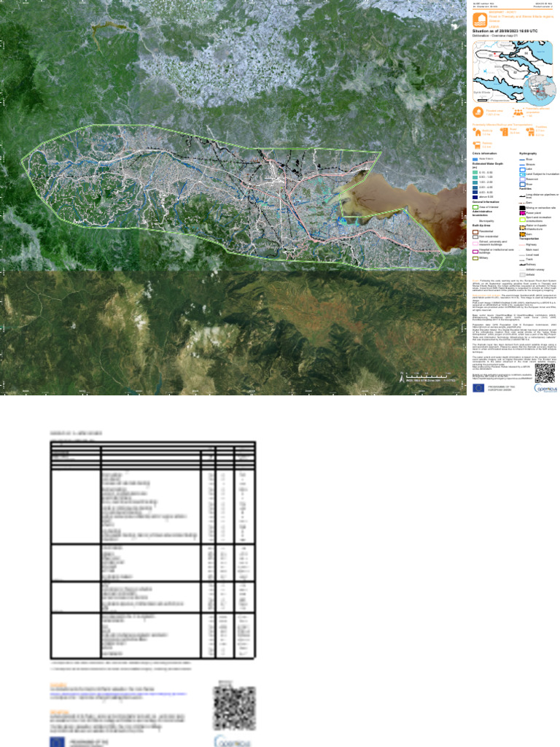The width and height of the screenshot is (560, 747).
Task: Click the lime Sport and recreation legend box
Action: coord(522,220)
